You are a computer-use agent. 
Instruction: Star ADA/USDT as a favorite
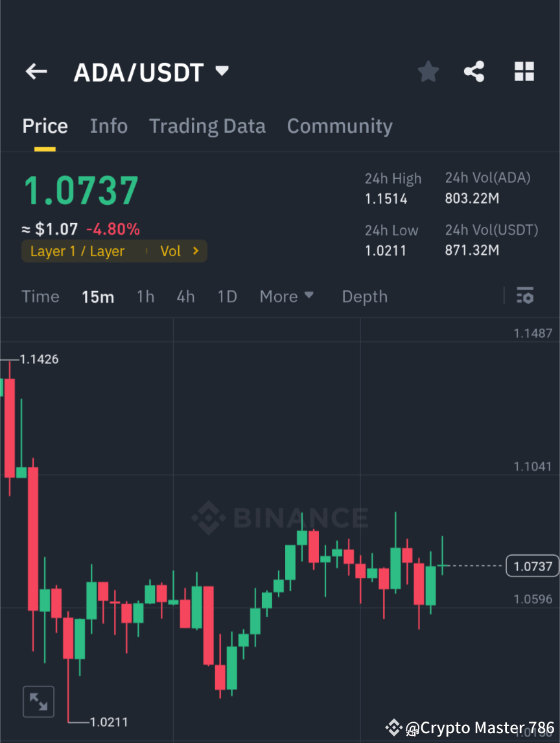(428, 71)
